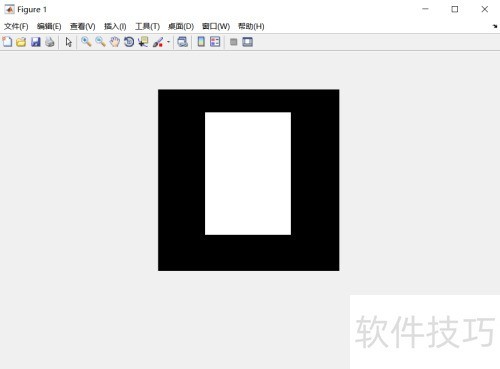Select the Edit Plot arrow tool
The image size is (500, 369).
[69, 42]
